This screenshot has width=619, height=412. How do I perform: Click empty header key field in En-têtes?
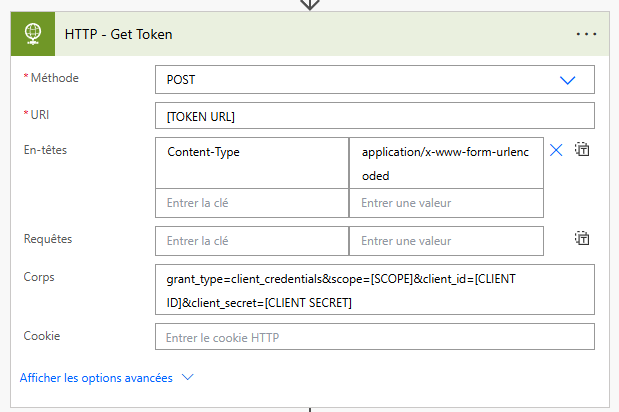click(252, 203)
